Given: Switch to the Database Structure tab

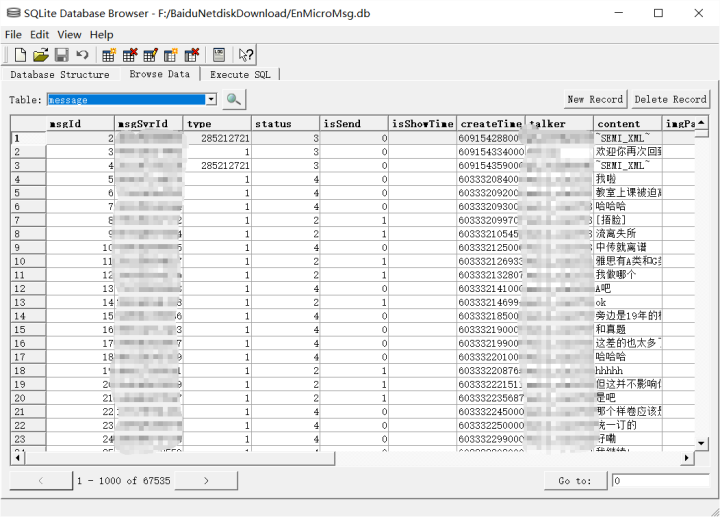Looking at the screenshot, I should pos(60,74).
